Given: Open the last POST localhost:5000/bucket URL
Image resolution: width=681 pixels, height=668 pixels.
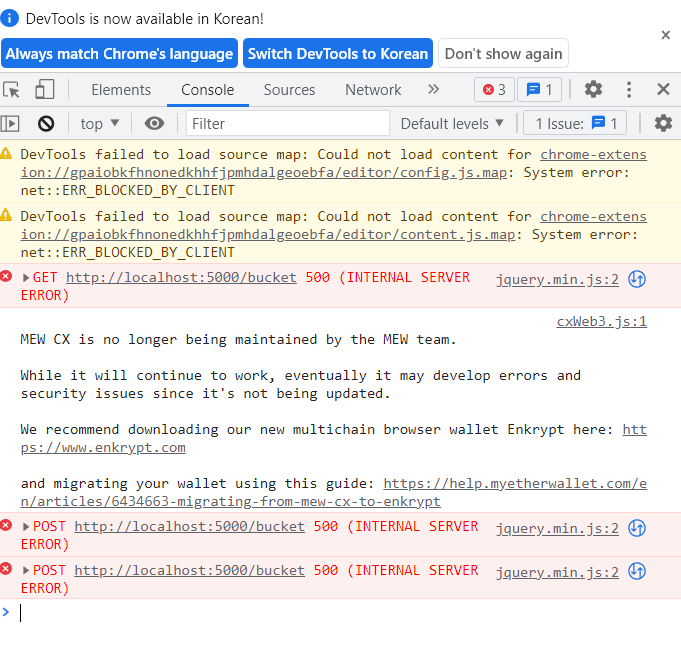Looking at the screenshot, I should pyautogui.click(x=189, y=570).
